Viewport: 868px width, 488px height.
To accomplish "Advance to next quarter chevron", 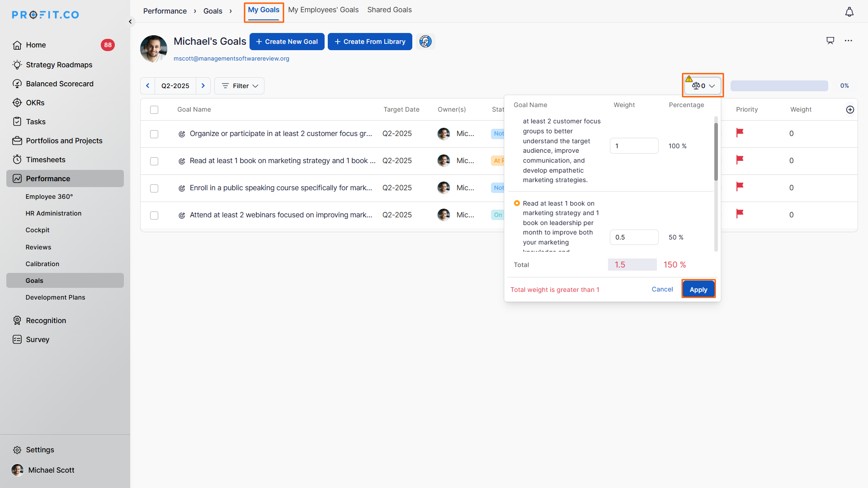I will click(203, 86).
